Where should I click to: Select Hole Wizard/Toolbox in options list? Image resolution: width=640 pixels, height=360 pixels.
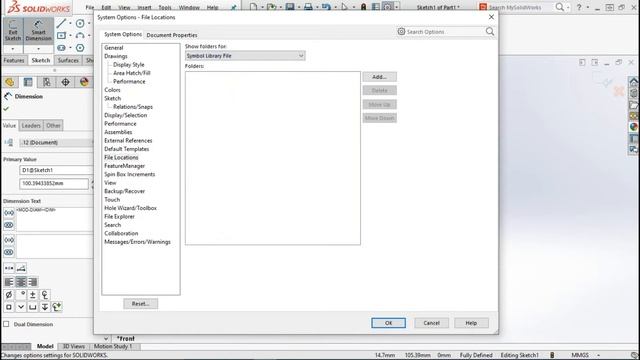[x=130, y=208]
